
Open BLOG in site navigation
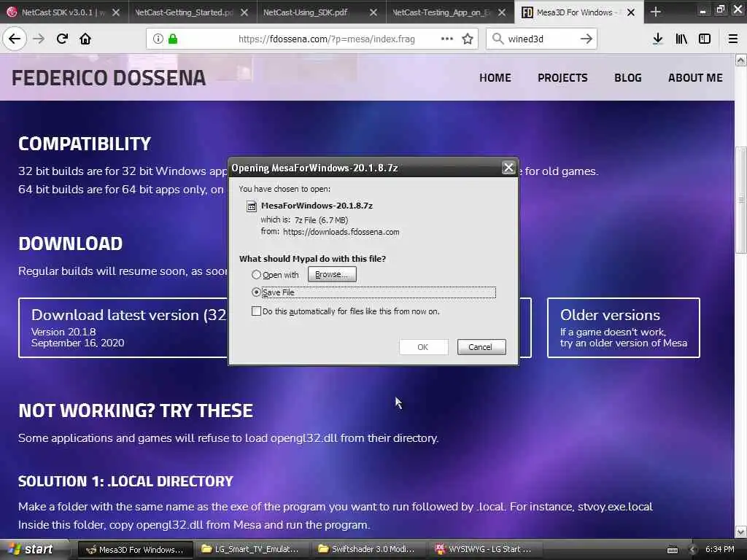pyautogui.click(x=627, y=77)
